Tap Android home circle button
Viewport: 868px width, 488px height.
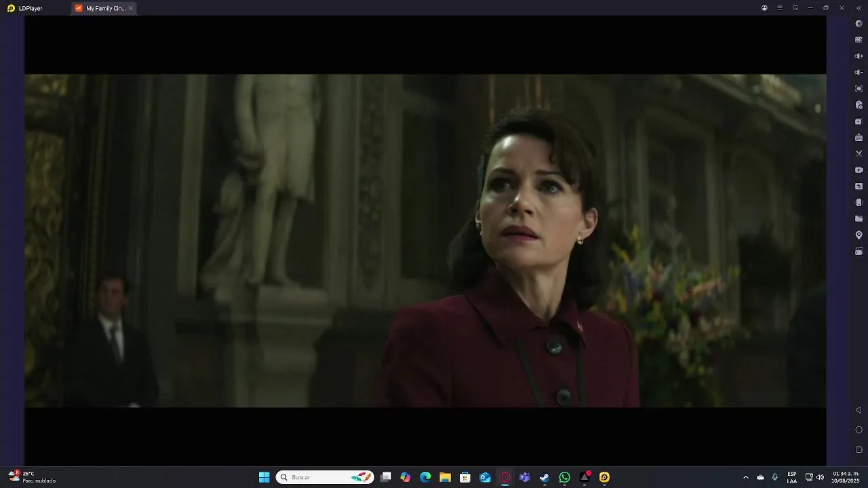[859, 430]
